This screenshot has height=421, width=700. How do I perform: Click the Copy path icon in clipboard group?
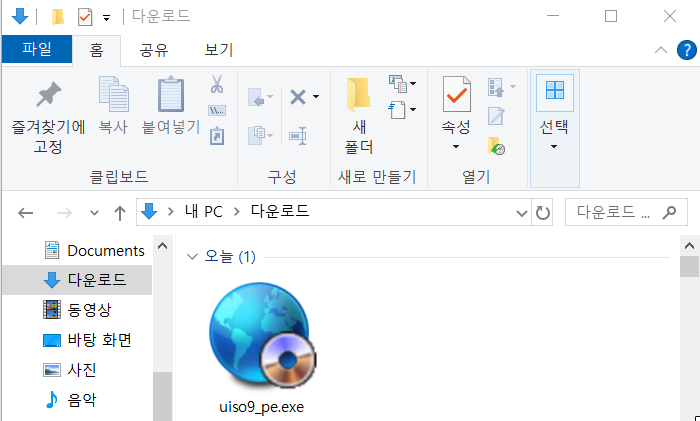217,110
